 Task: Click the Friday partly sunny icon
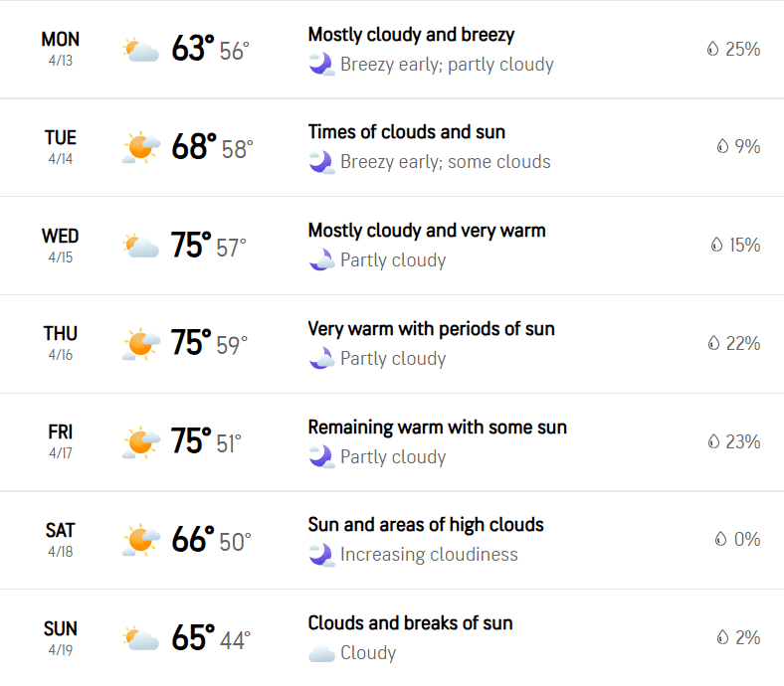pos(141,442)
